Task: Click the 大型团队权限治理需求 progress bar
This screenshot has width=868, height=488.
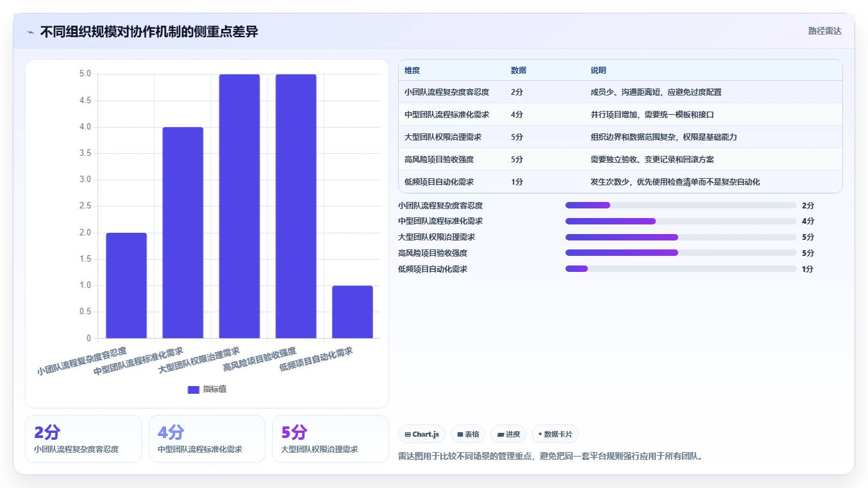Action: [681, 237]
